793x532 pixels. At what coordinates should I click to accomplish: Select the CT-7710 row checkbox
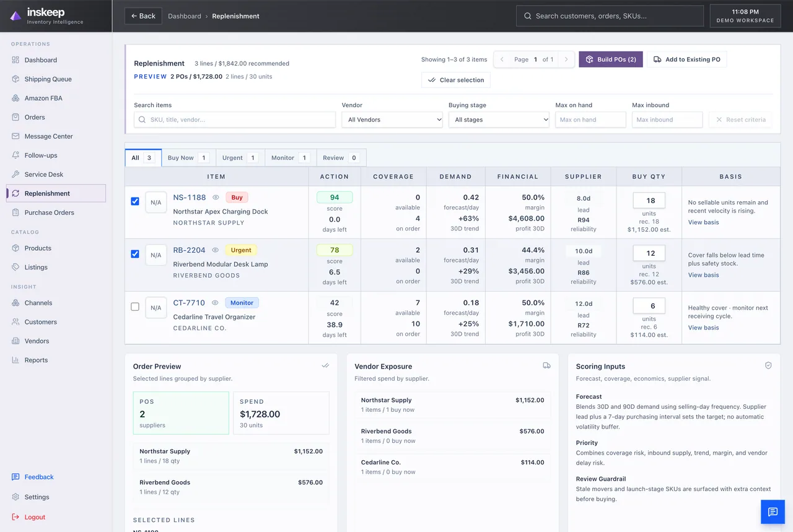(135, 307)
